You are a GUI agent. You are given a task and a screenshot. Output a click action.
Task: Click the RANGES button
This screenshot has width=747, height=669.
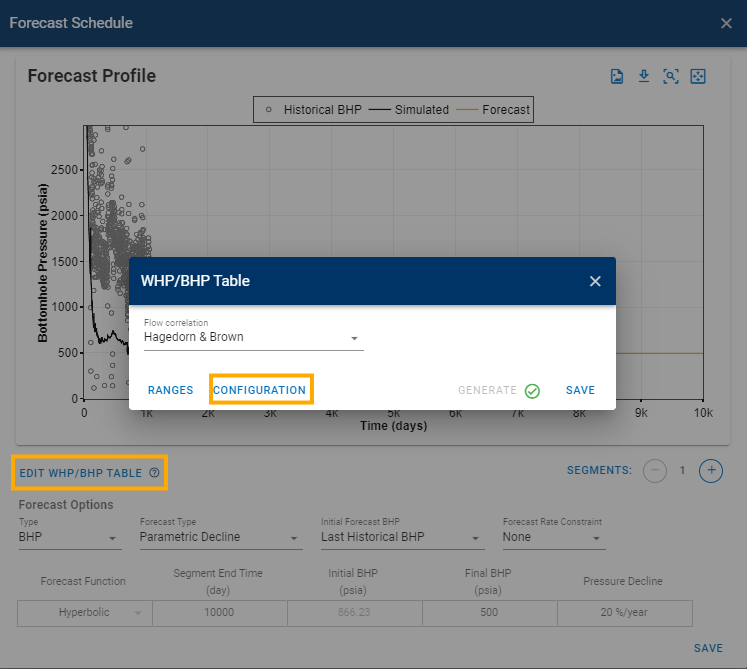171,390
